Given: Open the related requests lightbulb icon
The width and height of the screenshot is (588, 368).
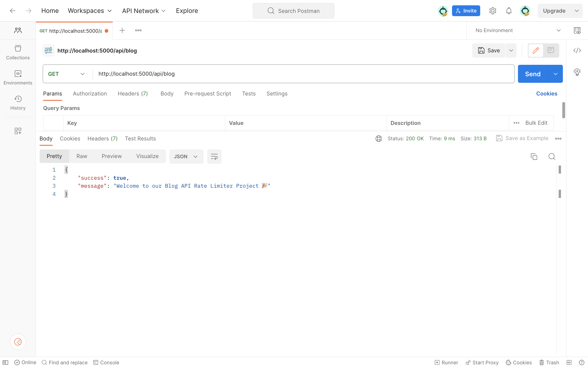Looking at the screenshot, I should pyautogui.click(x=577, y=72).
